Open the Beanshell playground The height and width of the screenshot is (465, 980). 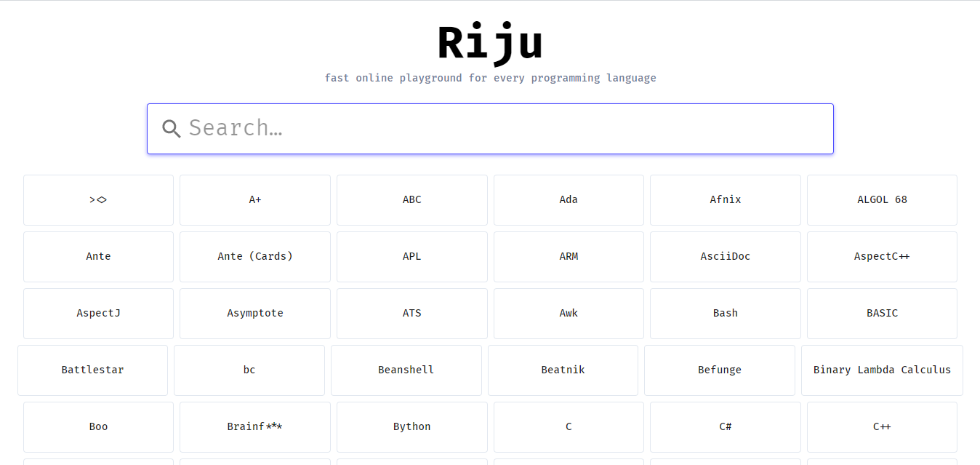pyautogui.click(x=406, y=370)
